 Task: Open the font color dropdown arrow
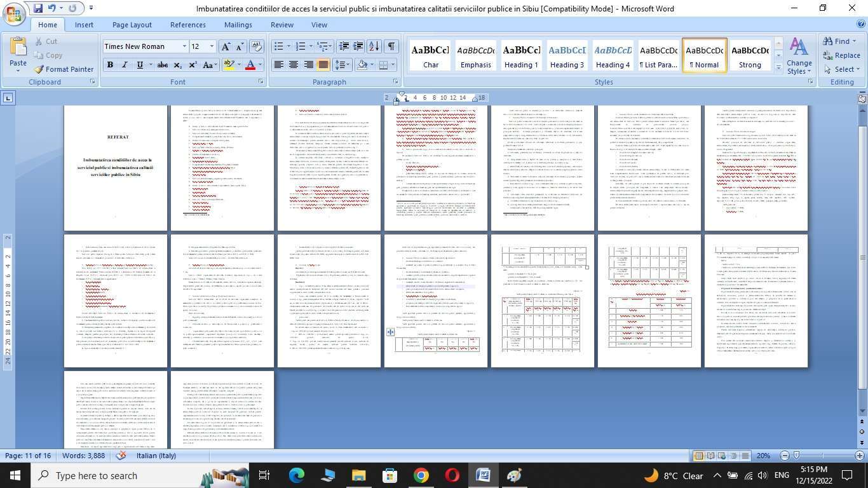pos(261,65)
